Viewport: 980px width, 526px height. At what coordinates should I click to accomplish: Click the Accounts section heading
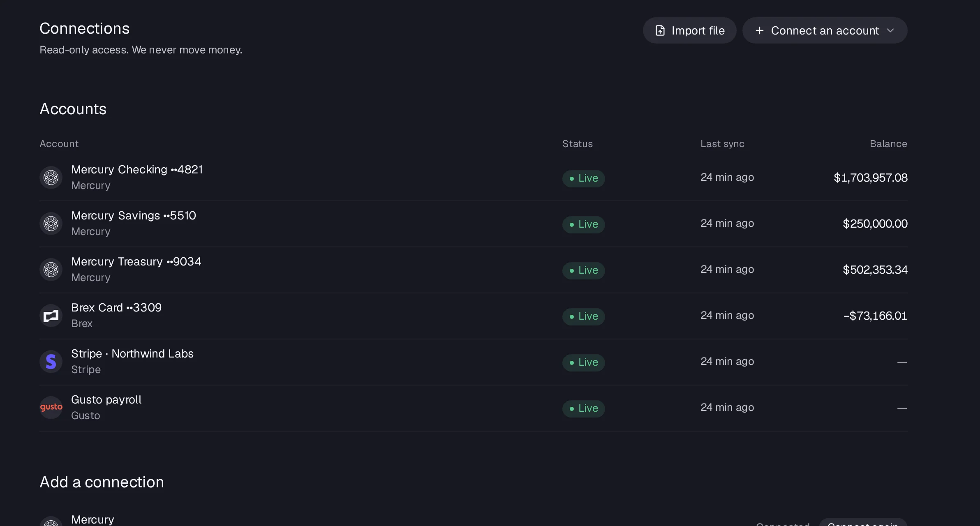tap(73, 109)
